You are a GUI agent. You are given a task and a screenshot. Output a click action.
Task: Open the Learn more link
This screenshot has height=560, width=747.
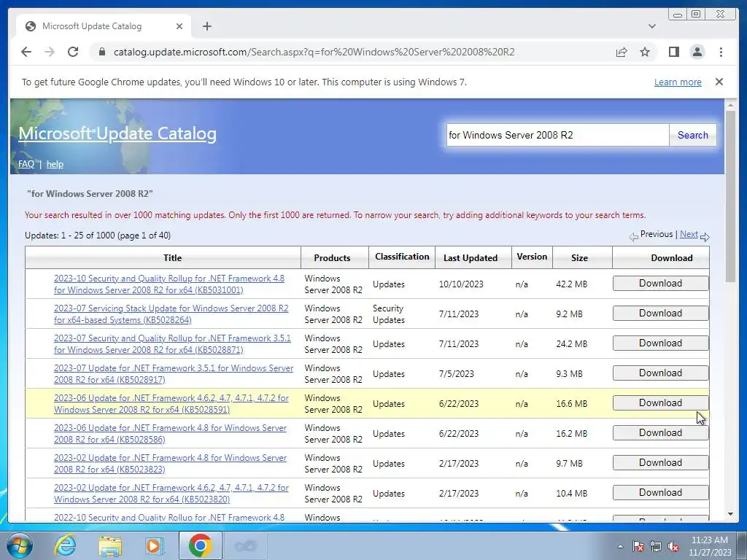pyautogui.click(x=678, y=82)
